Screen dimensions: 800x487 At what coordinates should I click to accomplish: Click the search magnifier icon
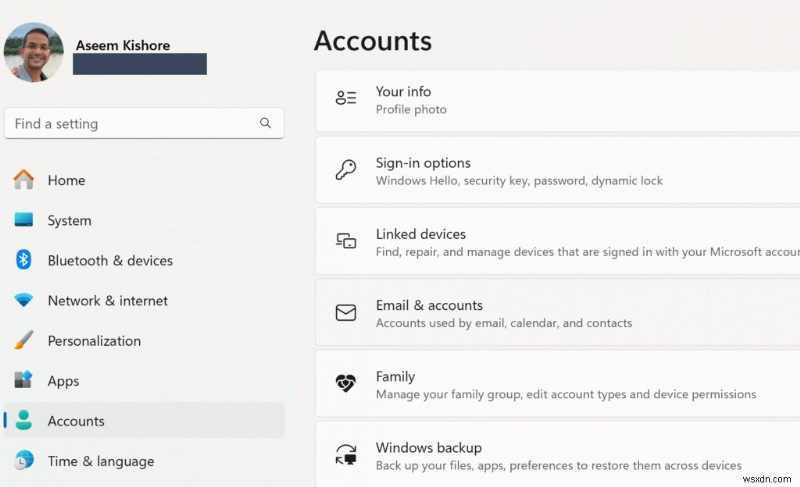click(x=265, y=123)
